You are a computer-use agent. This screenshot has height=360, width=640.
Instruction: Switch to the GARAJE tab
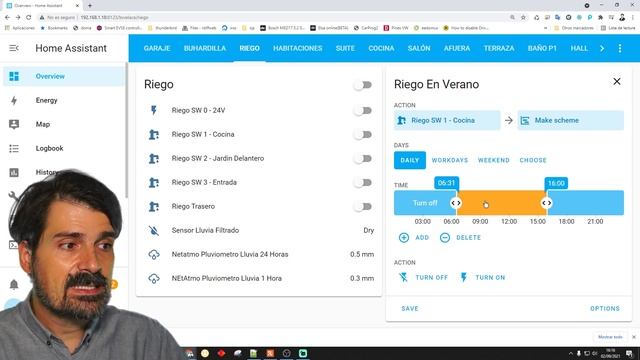pyautogui.click(x=157, y=48)
